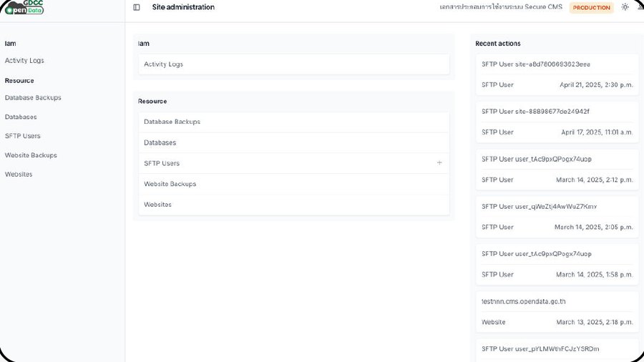644x362 pixels.
Task: Open Websites in Resource panel
Action: click(x=293, y=205)
